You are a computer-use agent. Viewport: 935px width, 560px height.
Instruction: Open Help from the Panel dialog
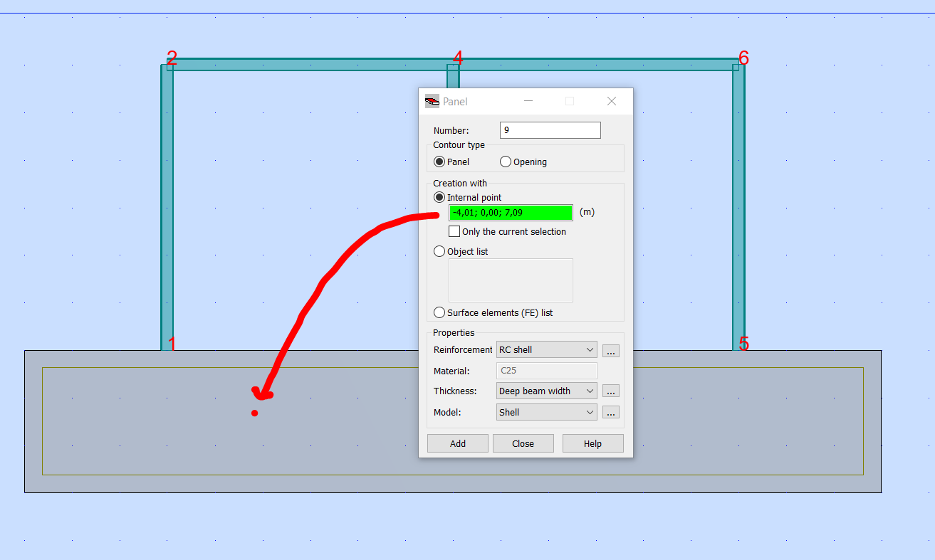click(592, 443)
